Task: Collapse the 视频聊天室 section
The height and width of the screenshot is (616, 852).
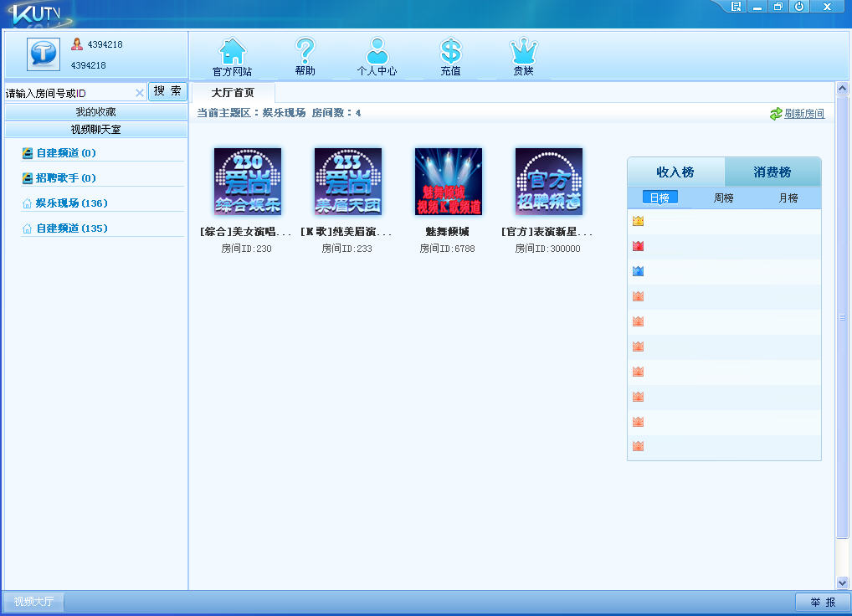Action: (x=95, y=129)
